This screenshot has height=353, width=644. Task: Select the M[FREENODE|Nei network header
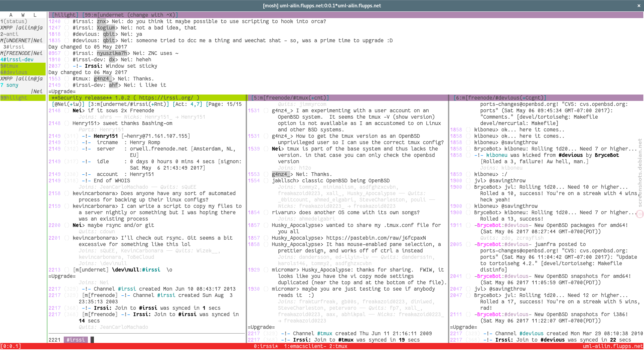tap(21, 53)
